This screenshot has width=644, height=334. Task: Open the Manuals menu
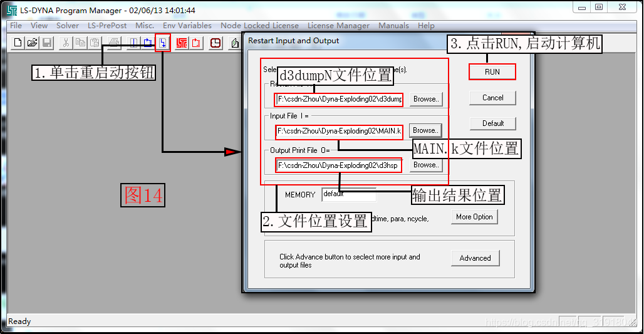(393, 26)
